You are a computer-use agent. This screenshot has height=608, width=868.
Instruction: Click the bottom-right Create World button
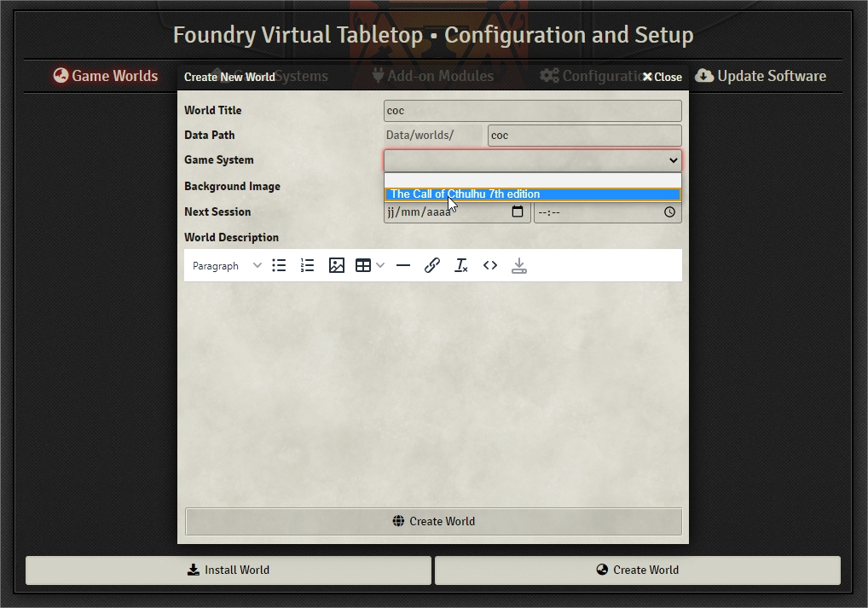pos(638,570)
